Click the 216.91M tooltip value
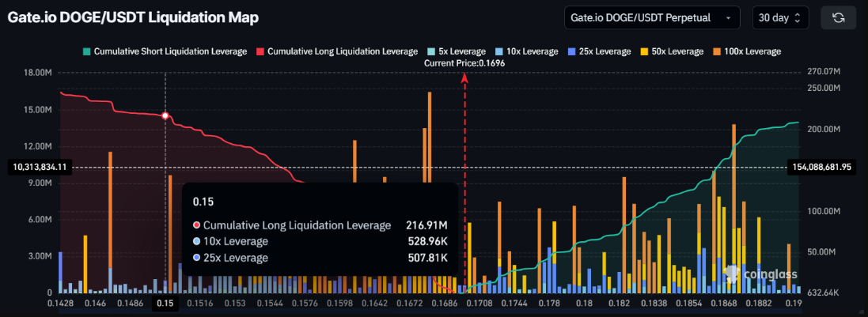 point(426,226)
